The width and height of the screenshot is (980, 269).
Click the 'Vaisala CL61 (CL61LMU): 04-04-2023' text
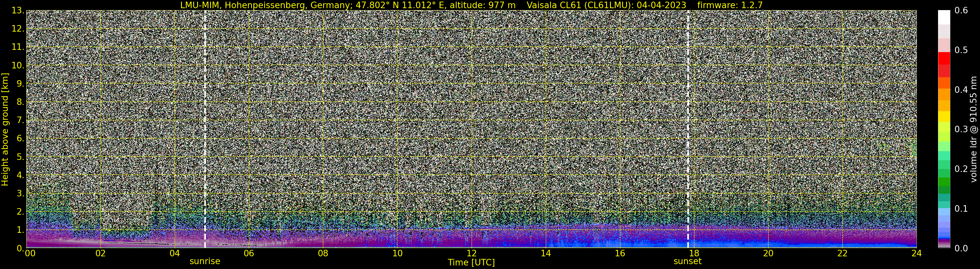tap(606, 5)
